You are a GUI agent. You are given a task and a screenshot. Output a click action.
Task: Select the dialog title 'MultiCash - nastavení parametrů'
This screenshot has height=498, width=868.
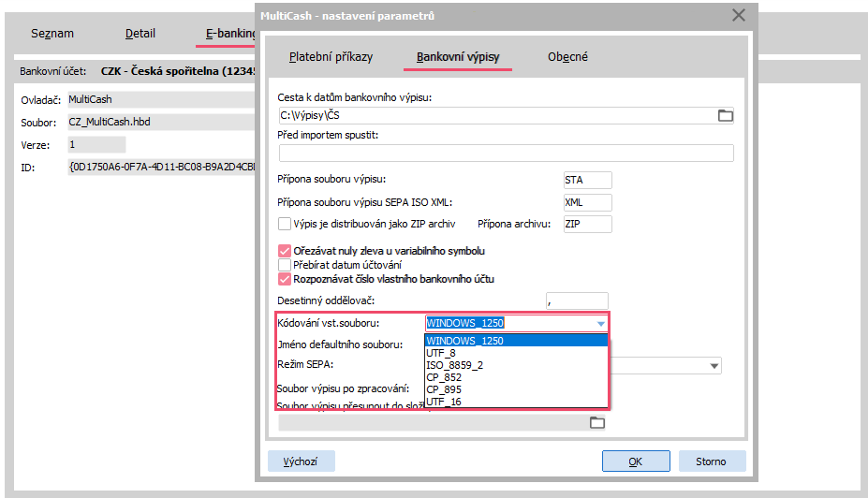(x=347, y=16)
